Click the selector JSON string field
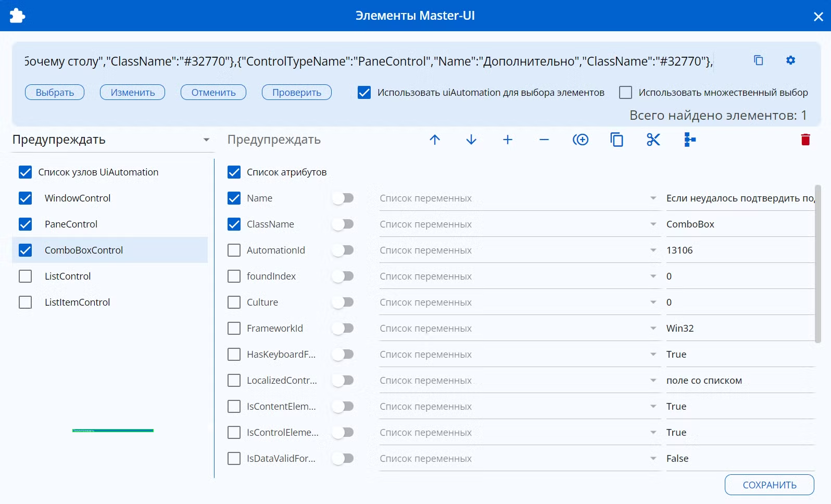 pyautogui.click(x=369, y=61)
